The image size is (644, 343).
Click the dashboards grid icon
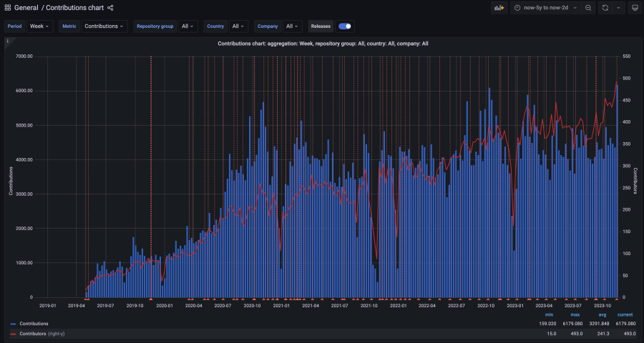pyautogui.click(x=8, y=8)
